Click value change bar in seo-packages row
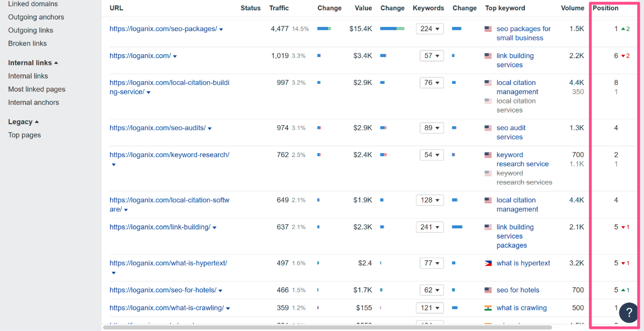The image size is (644, 331). point(392,29)
